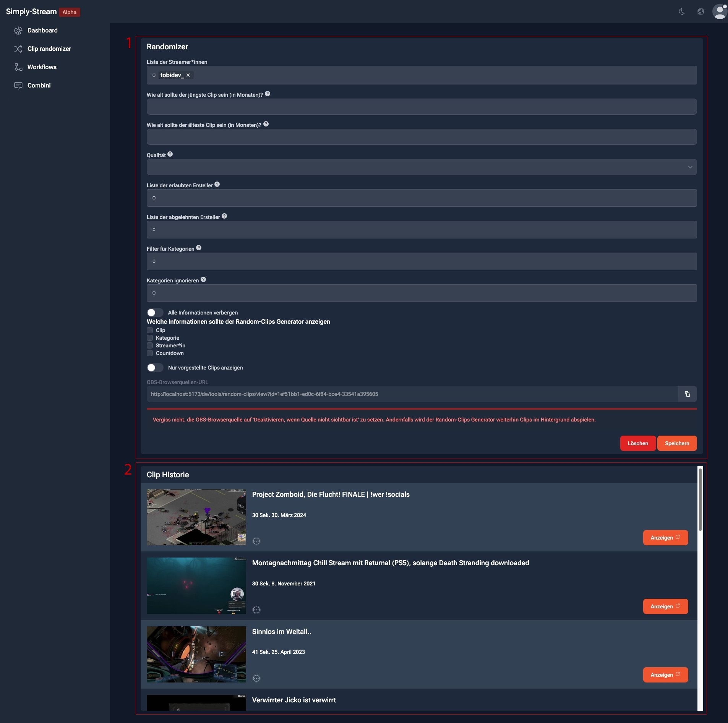Expand the Filter für Kategorien selector

click(x=420, y=261)
